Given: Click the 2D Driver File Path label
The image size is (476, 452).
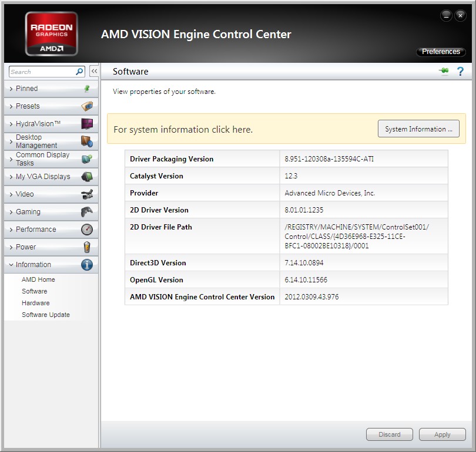Looking at the screenshot, I should [161, 227].
